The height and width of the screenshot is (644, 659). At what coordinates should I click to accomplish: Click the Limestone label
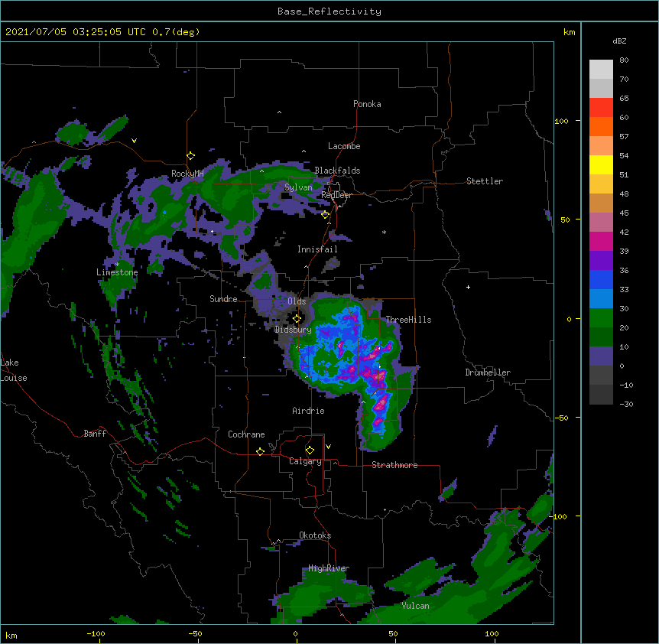[x=117, y=272]
